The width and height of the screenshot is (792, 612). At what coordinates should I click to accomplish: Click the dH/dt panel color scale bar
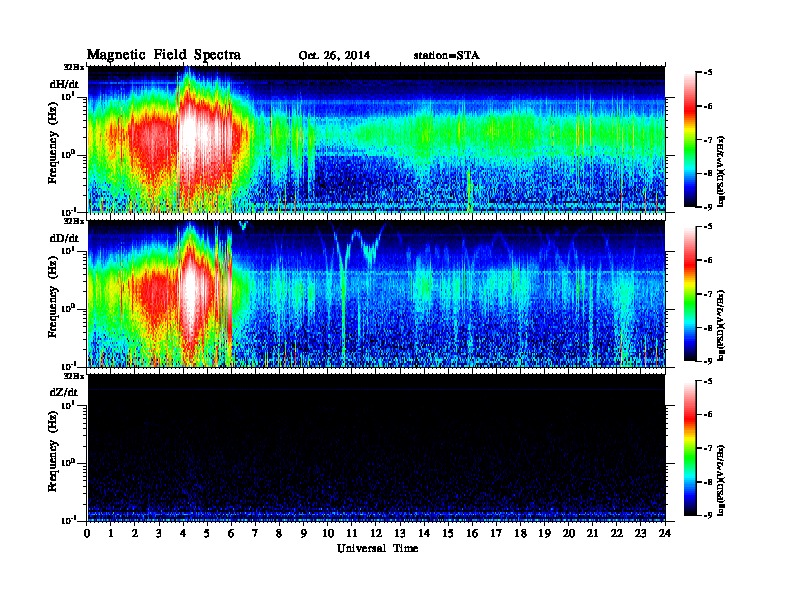[x=690, y=140]
